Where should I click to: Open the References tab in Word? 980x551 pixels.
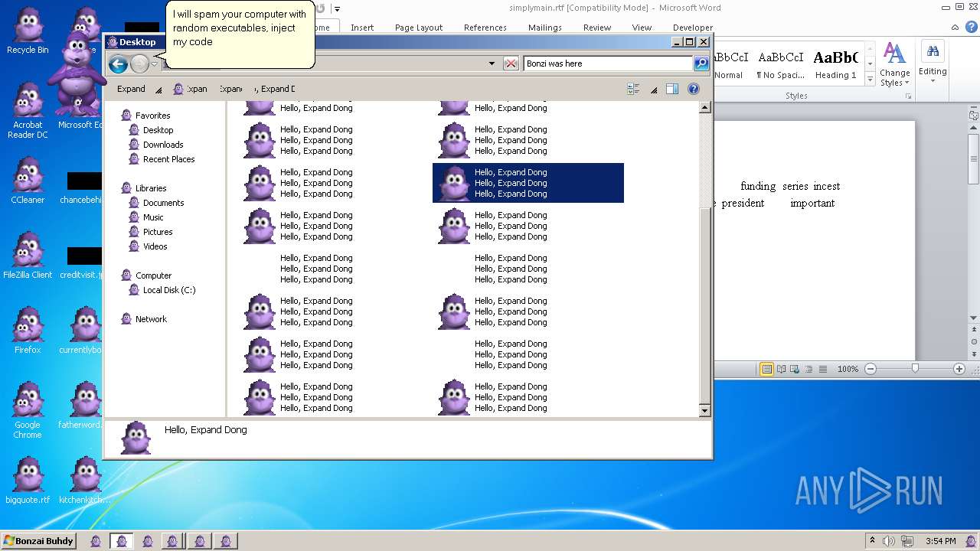click(485, 28)
